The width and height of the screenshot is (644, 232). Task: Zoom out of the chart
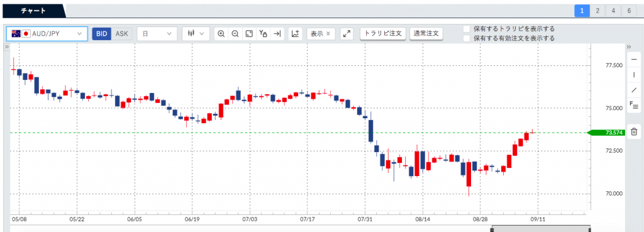coord(235,34)
